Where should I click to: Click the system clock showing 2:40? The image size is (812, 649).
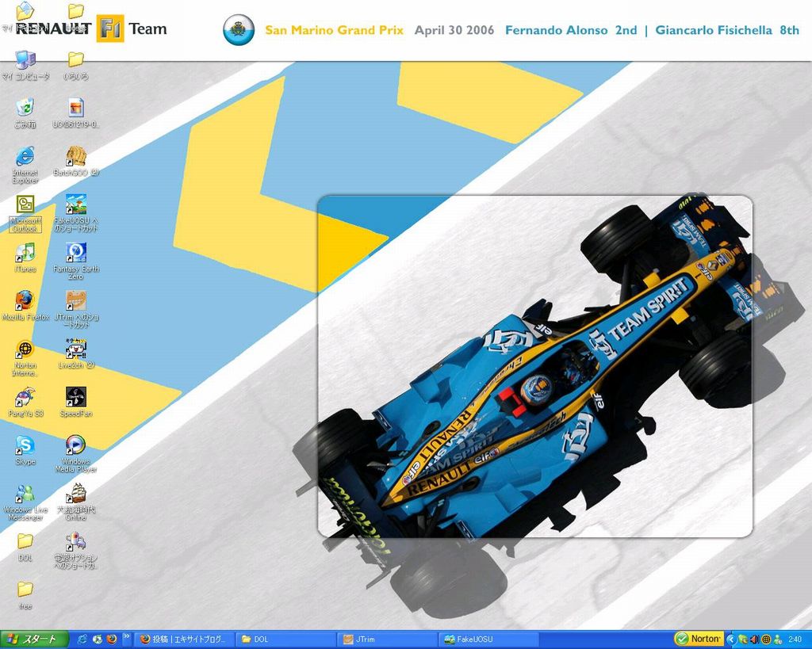click(x=795, y=639)
